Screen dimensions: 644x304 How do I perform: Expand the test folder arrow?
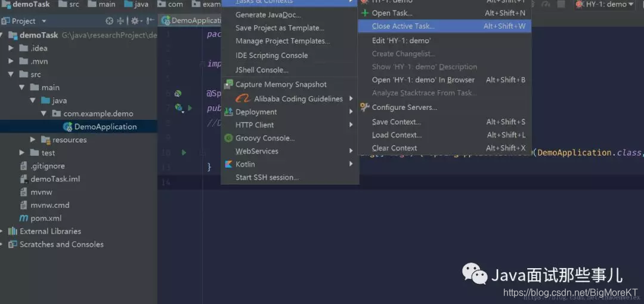22,153
